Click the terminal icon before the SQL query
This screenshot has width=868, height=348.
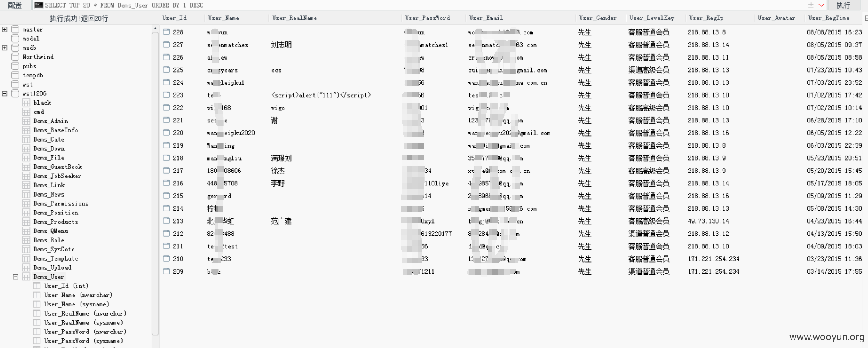point(39,5)
